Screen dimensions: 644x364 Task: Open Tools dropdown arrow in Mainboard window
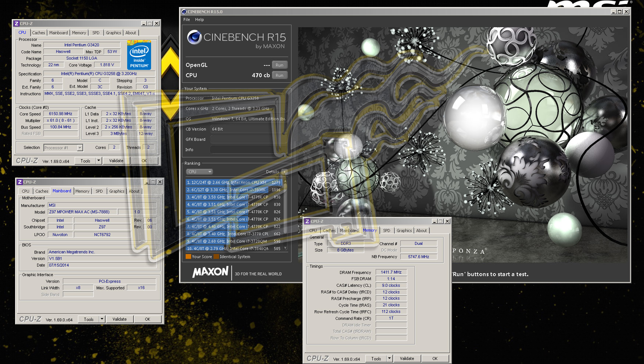pyautogui.click(x=102, y=319)
